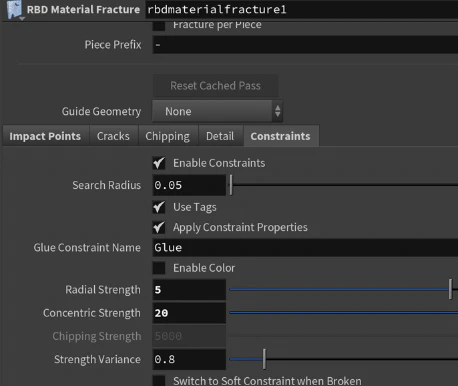Viewport: 458px width, 386px height.
Task: Click the Piece Prefix input field
Action: pyautogui.click(x=305, y=45)
